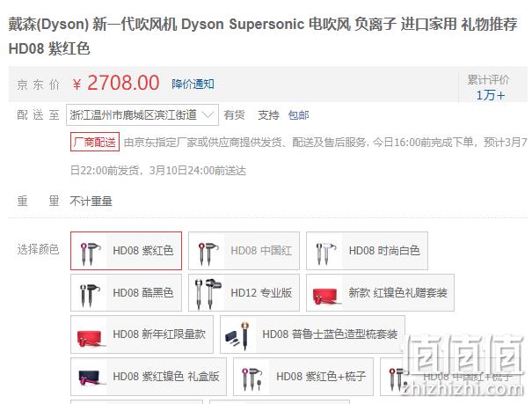Screen dimensions: 532x404
Task: Pick HD08 新年红限量款 edition
Action: point(142,334)
